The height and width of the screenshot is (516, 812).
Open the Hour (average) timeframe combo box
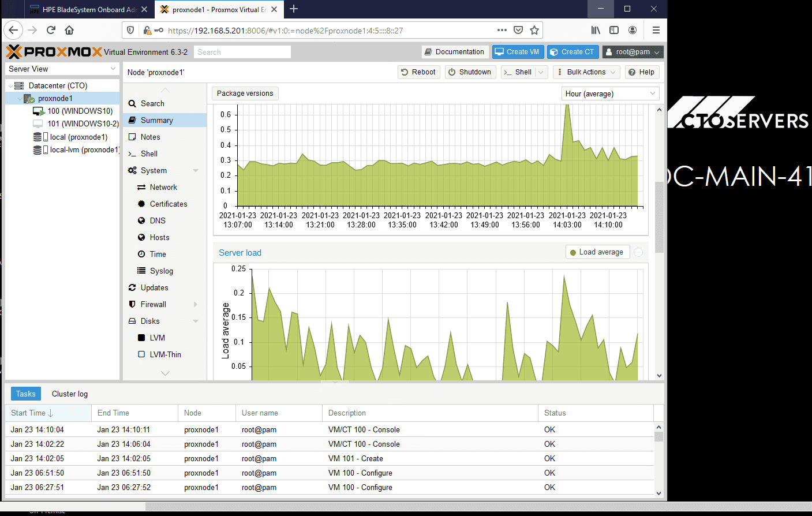point(611,94)
